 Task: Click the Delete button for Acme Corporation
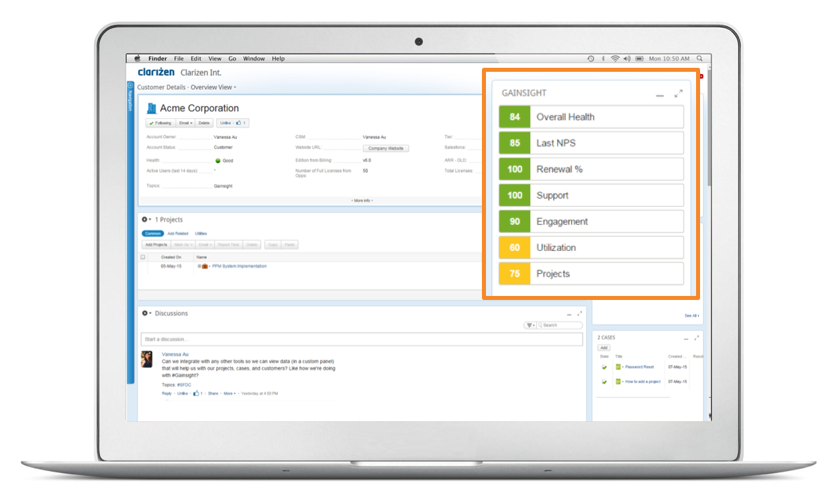click(204, 123)
